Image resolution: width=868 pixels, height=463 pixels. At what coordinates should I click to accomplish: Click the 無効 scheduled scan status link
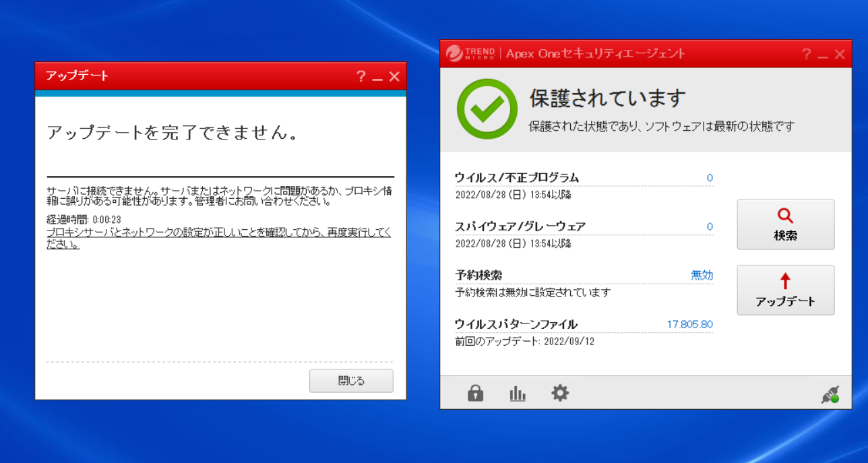704,275
